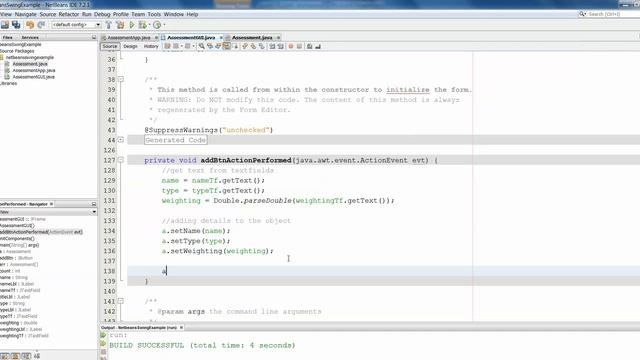Open the Profile Project dropdown arrow

(x=164, y=25)
